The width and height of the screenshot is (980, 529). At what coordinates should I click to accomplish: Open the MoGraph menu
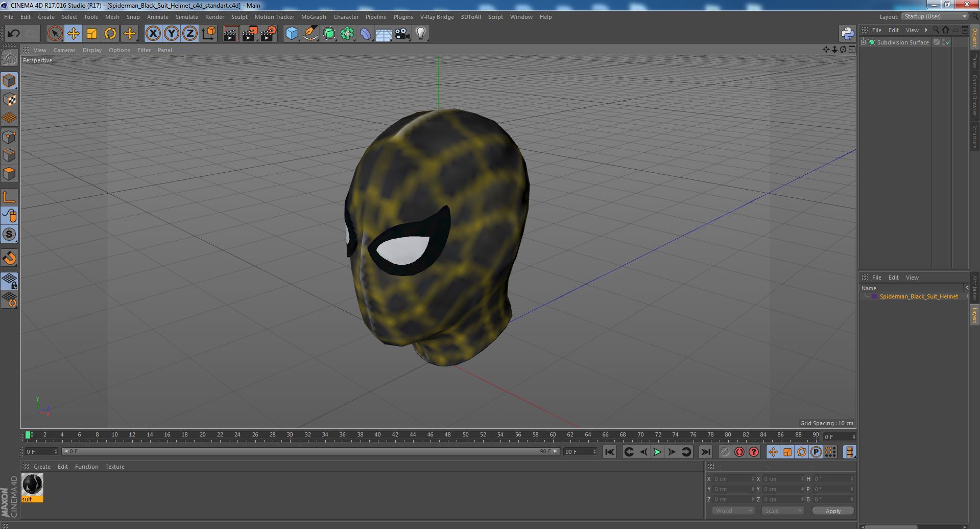coord(314,17)
